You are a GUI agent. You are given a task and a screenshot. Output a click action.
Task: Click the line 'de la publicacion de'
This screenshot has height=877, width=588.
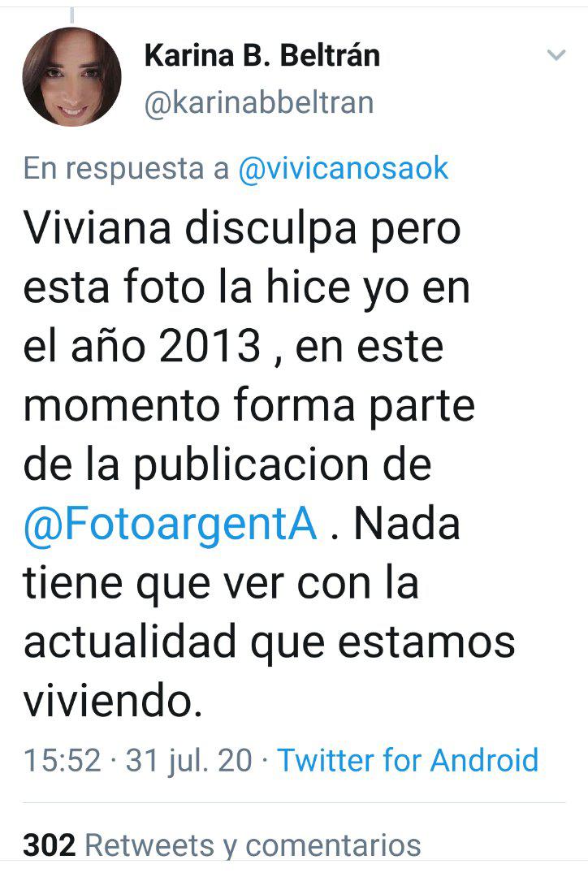click(x=227, y=466)
